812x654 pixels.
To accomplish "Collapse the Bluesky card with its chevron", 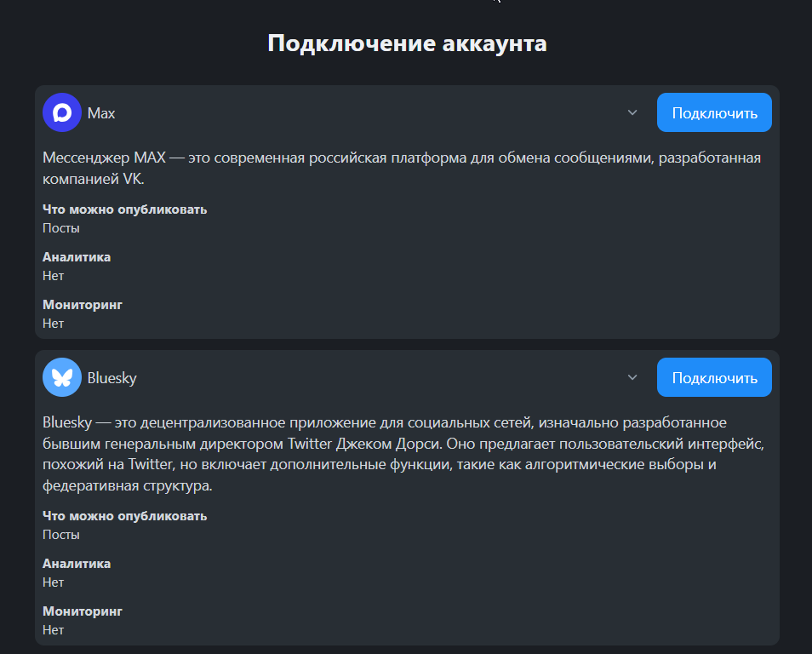I will pyautogui.click(x=632, y=377).
